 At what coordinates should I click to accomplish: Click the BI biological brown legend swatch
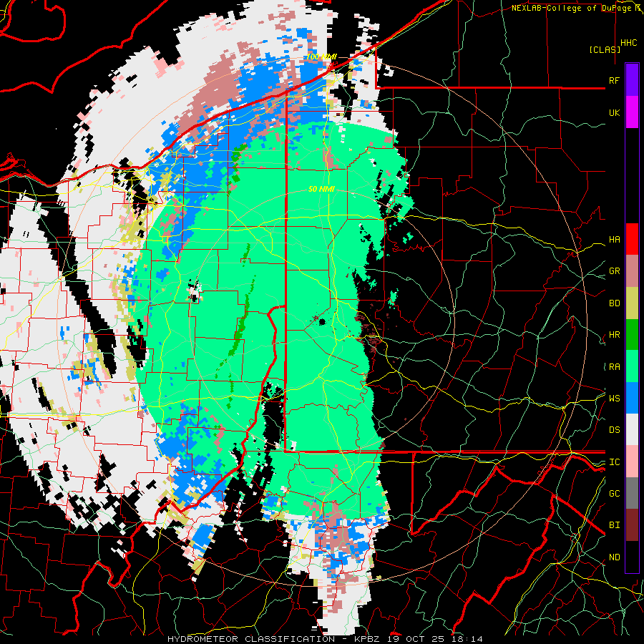[632, 525]
